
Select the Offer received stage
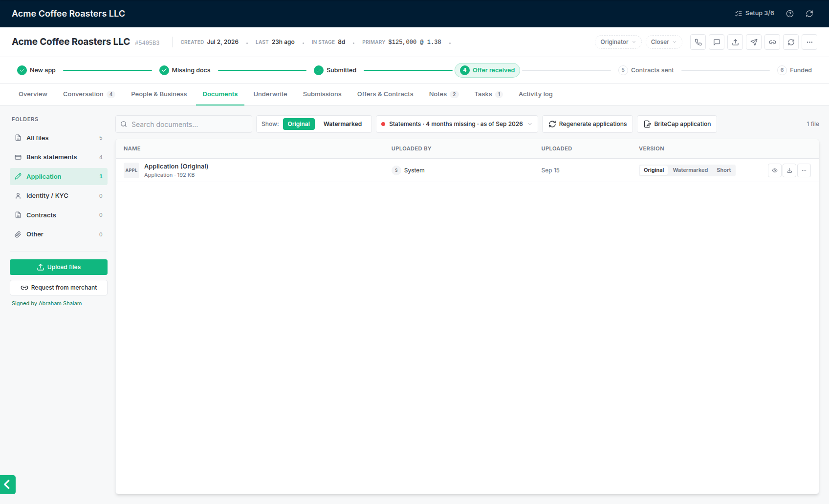[x=487, y=70]
